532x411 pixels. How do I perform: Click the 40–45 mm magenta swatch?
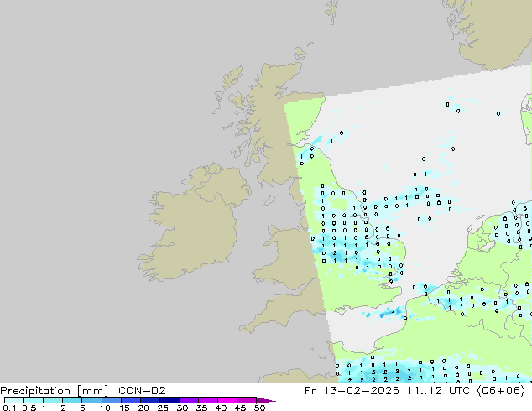point(227,400)
